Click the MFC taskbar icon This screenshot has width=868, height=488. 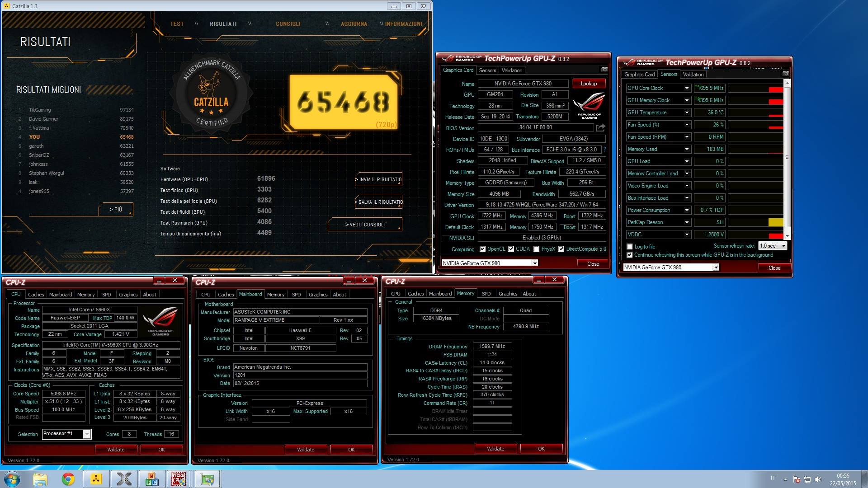[152, 479]
